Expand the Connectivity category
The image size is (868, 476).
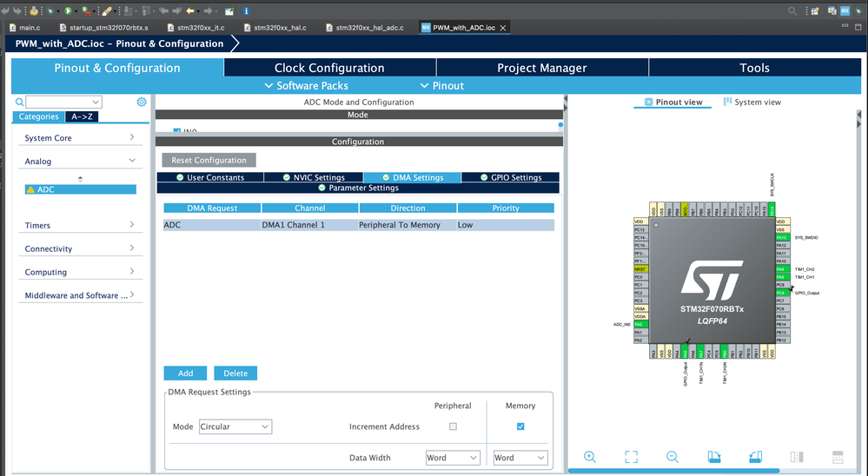tap(80, 248)
